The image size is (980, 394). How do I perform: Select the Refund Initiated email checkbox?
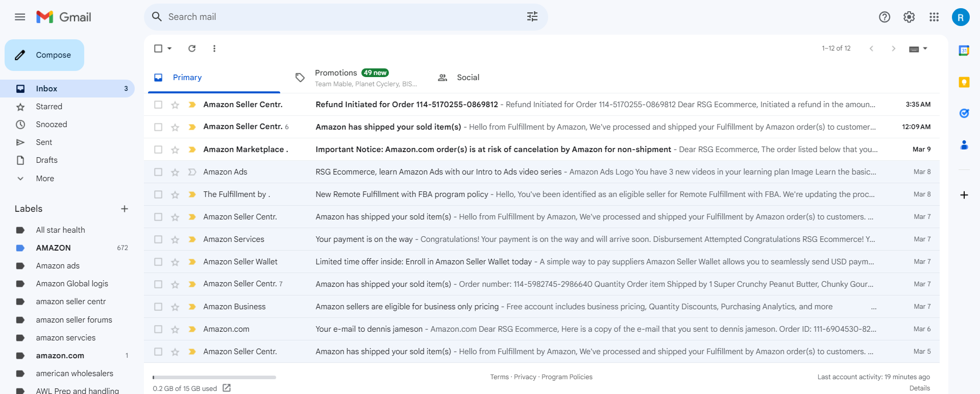(x=158, y=105)
